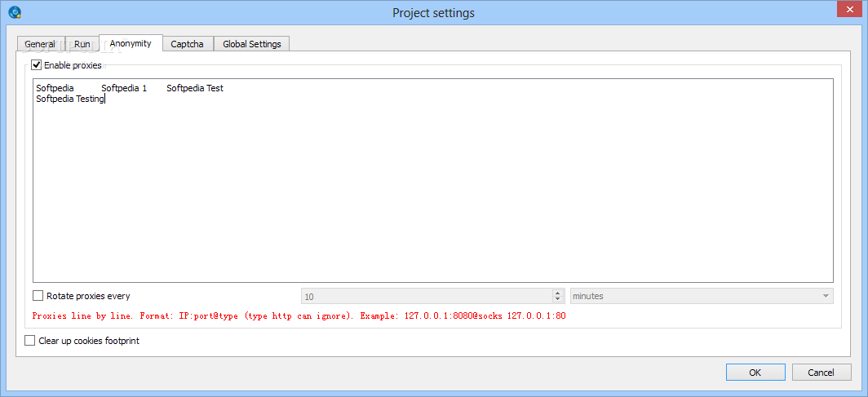Decrease rotation interval with down arrow
The width and height of the screenshot is (868, 397).
558,300
